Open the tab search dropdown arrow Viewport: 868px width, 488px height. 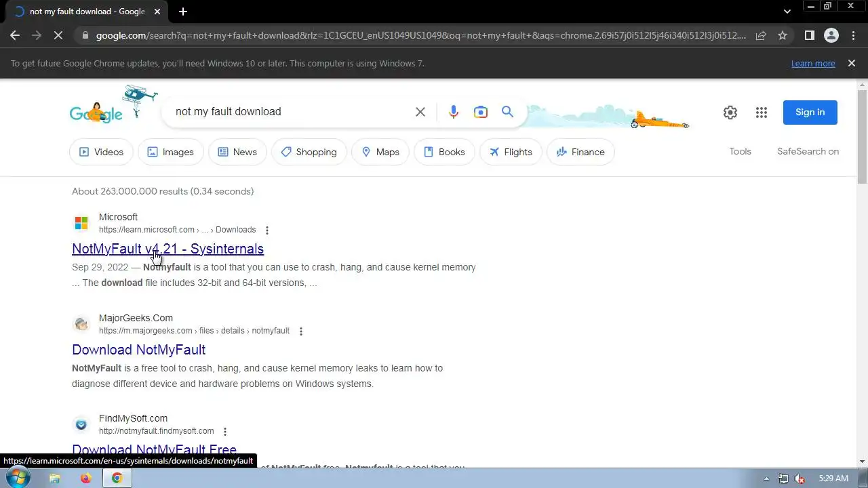click(x=787, y=12)
